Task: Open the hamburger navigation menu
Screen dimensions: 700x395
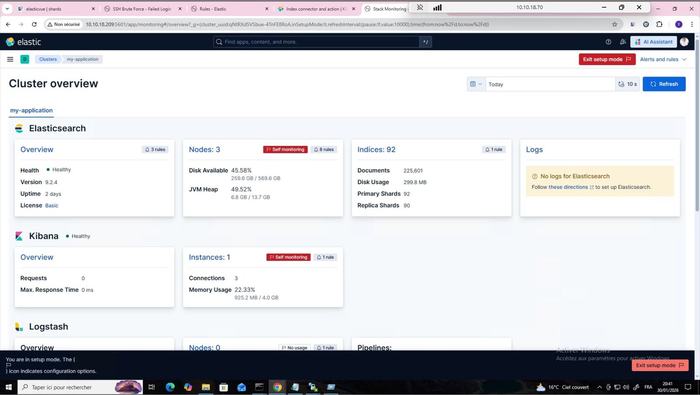Action: coord(10,59)
